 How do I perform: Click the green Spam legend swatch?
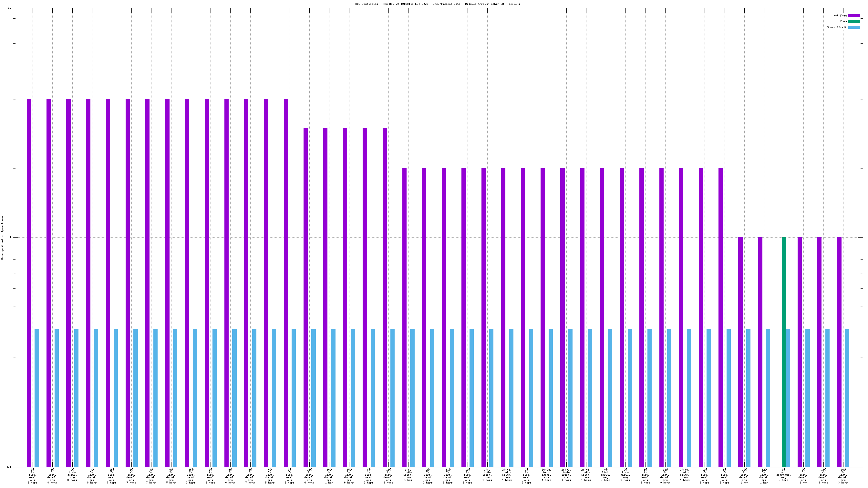click(853, 21)
